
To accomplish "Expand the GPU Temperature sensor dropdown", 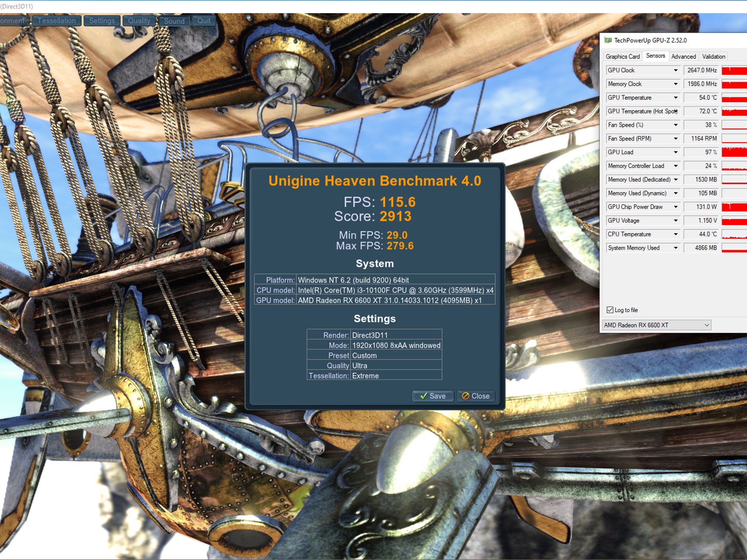I will coord(676,98).
